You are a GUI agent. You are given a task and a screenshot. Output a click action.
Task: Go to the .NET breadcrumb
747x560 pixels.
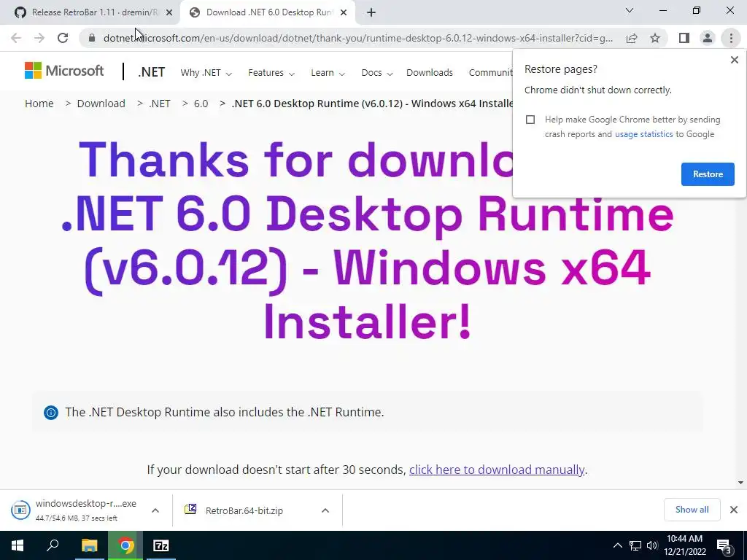pos(160,104)
